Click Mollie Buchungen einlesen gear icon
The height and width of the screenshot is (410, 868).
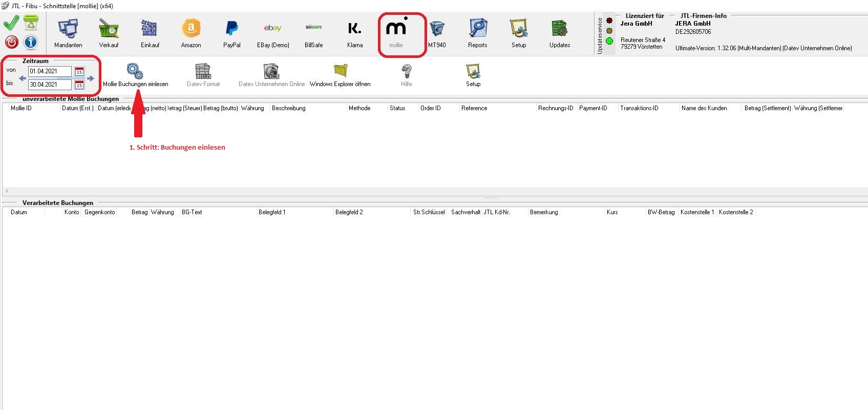135,71
